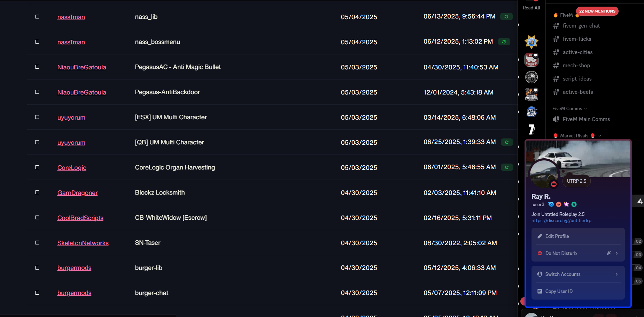Image resolution: width=644 pixels, height=317 pixels.
Task: Tick the checkbox for Blockz Locksmith
Action: (x=37, y=193)
